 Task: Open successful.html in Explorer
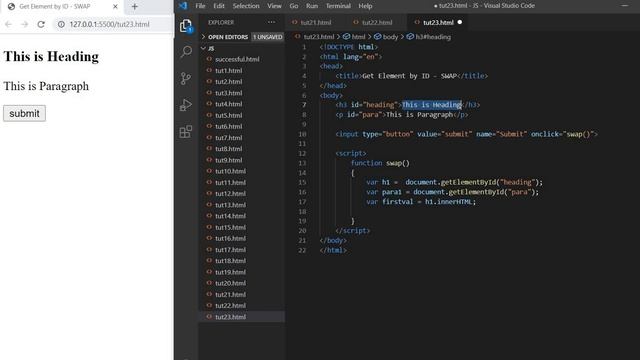pos(242,59)
